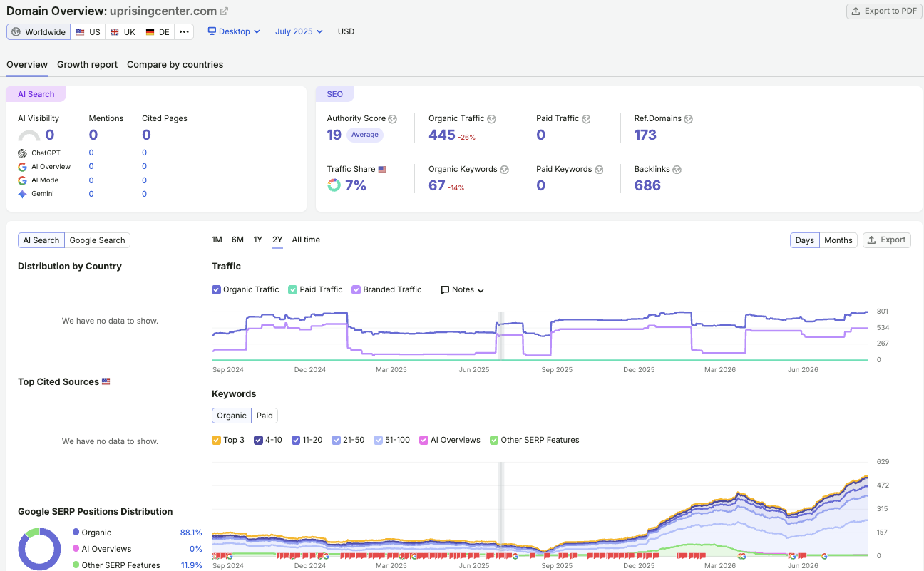Viewport: 924px width, 571px height.
Task: Click the Paid Traffic info icon
Action: tap(586, 119)
